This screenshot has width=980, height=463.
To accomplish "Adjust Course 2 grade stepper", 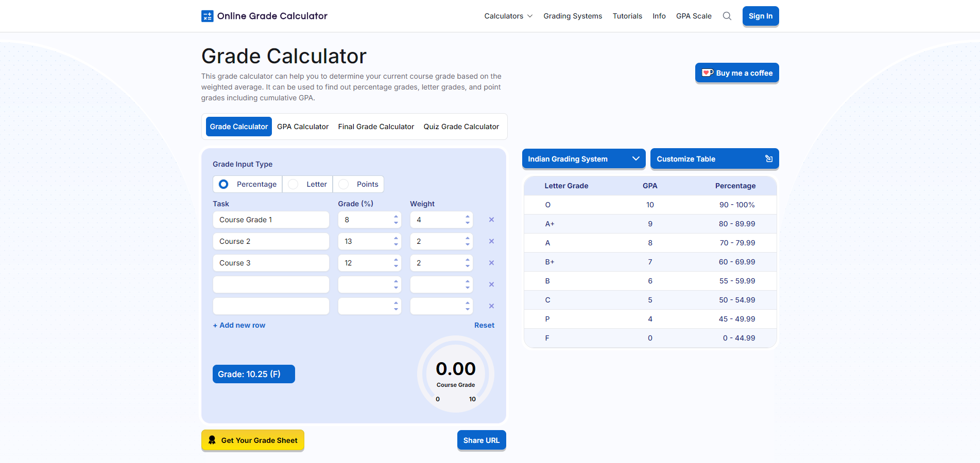I will pos(396,241).
